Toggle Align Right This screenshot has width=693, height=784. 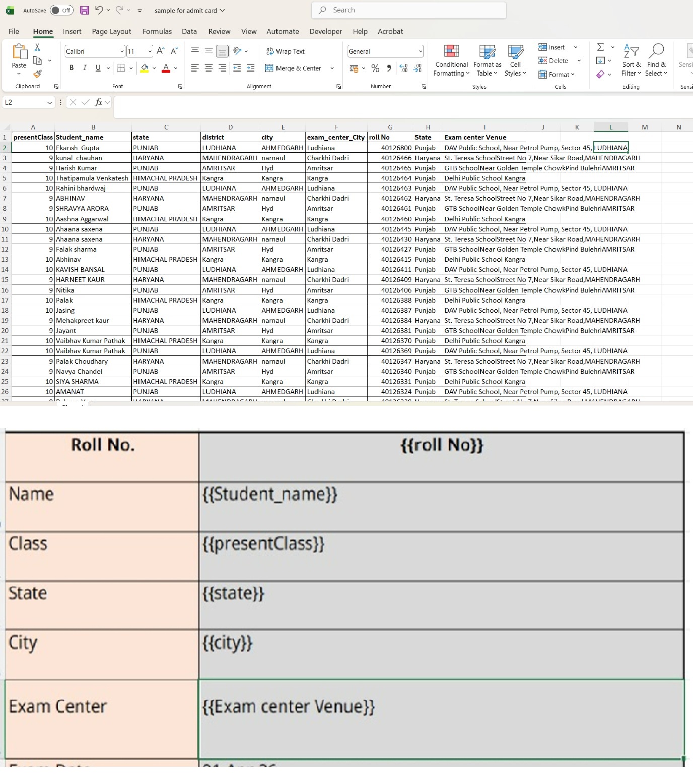tap(222, 68)
